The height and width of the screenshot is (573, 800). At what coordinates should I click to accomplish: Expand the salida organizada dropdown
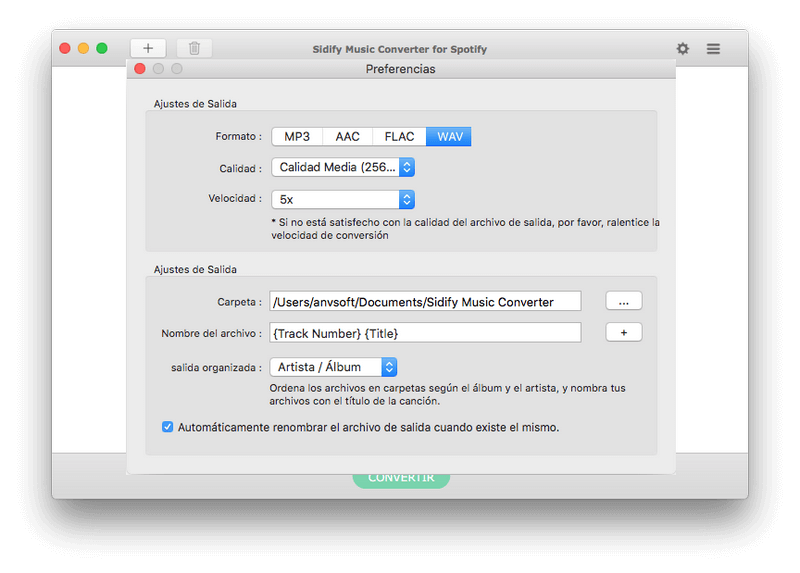click(333, 367)
